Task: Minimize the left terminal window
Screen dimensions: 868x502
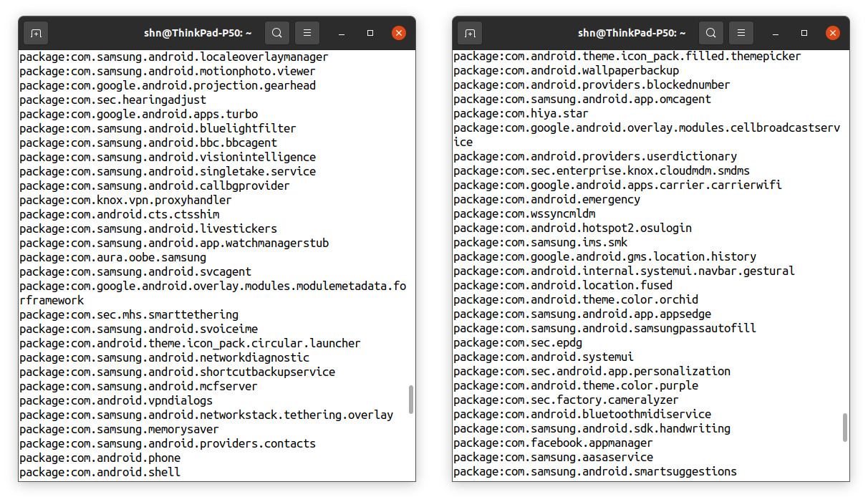Action: pyautogui.click(x=342, y=33)
